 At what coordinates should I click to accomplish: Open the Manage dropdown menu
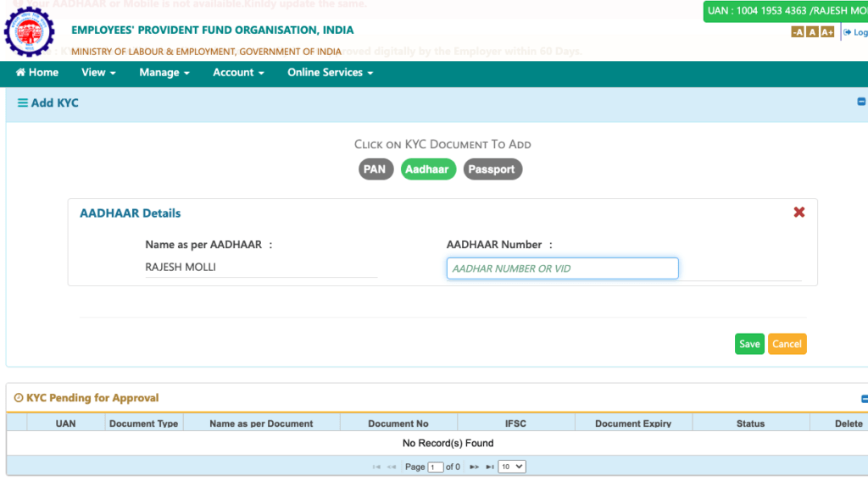pos(164,73)
